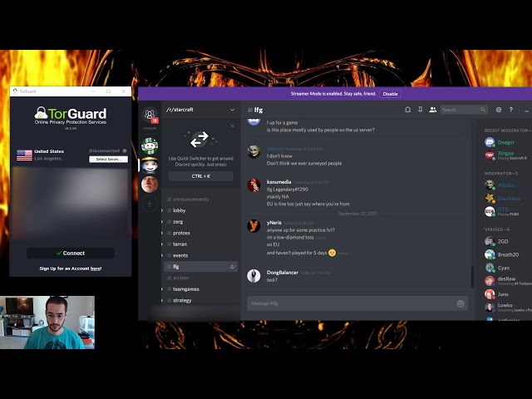
Task: Open notification settings bell icon
Action: pos(407,110)
